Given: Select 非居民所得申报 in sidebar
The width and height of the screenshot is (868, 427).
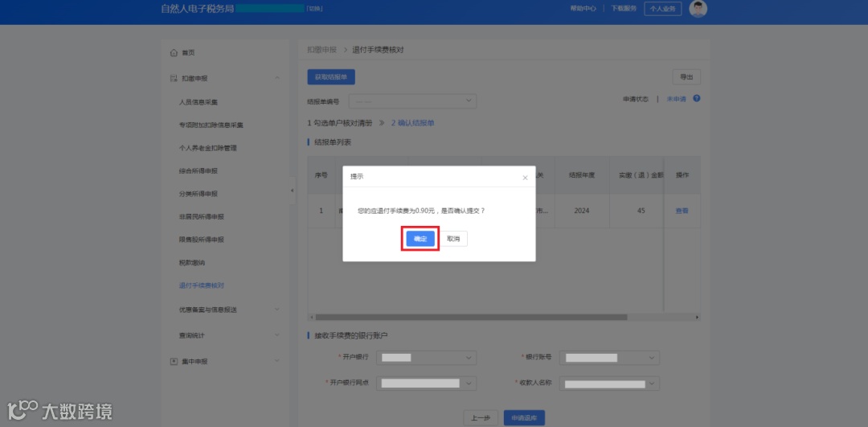Looking at the screenshot, I should point(202,216).
